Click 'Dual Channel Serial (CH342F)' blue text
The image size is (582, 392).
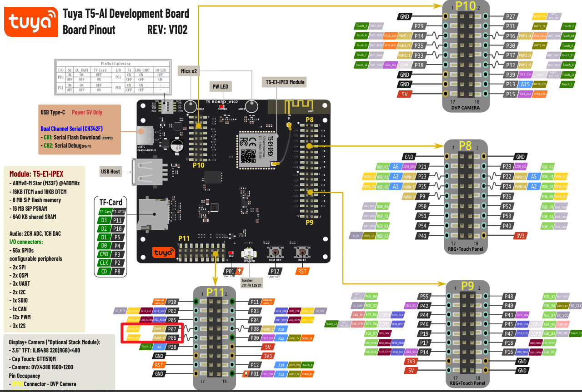point(71,129)
